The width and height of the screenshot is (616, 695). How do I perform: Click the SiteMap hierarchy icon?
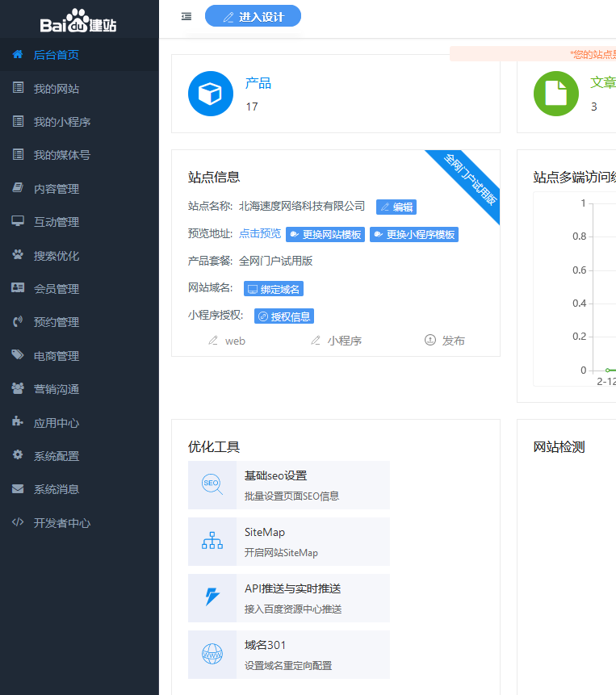tap(212, 541)
